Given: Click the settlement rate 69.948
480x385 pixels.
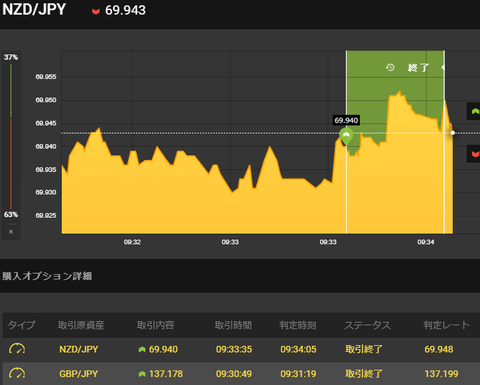Looking at the screenshot, I should pos(439,349).
